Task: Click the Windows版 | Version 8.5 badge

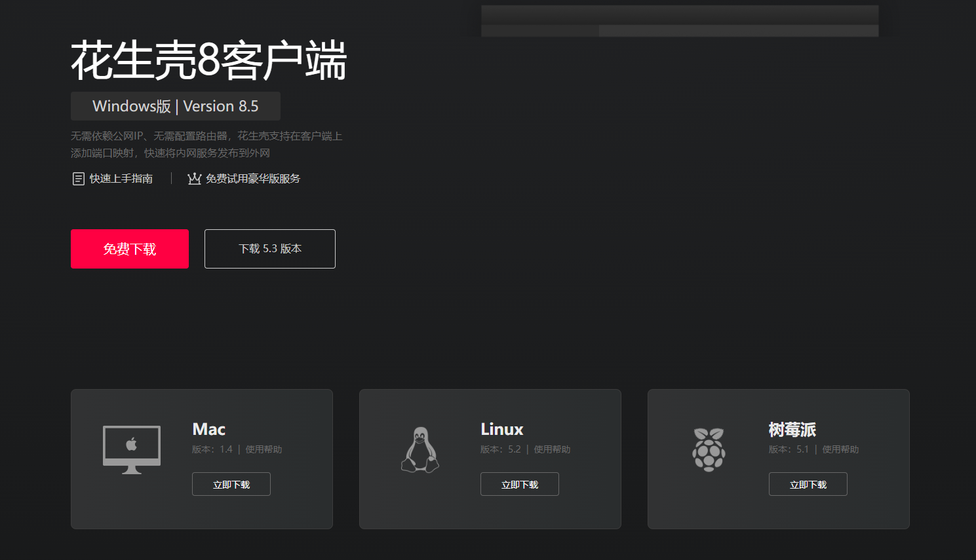Action: point(176,106)
